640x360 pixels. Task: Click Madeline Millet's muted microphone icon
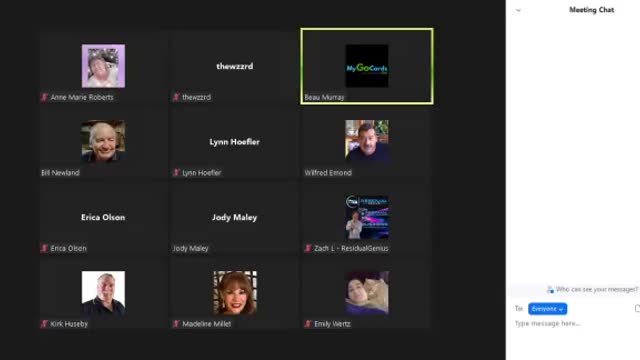pyautogui.click(x=176, y=324)
